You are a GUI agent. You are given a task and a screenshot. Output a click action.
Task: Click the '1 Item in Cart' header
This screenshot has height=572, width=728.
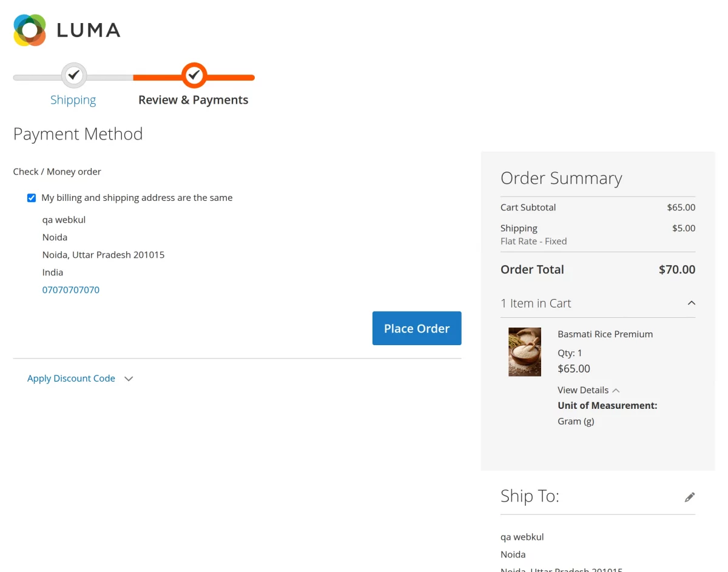[x=536, y=303]
